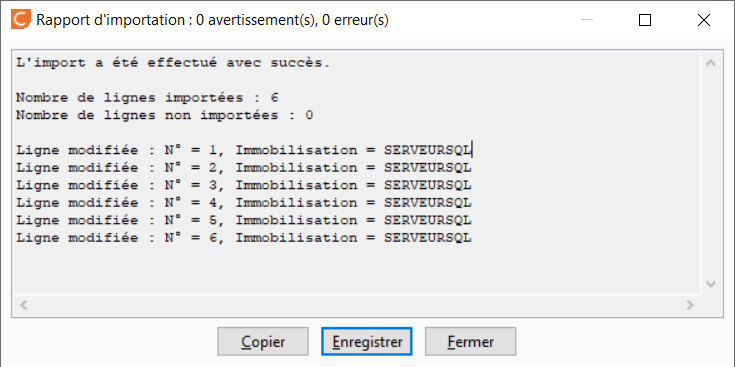Click the scroll down arrow

click(x=711, y=284)
